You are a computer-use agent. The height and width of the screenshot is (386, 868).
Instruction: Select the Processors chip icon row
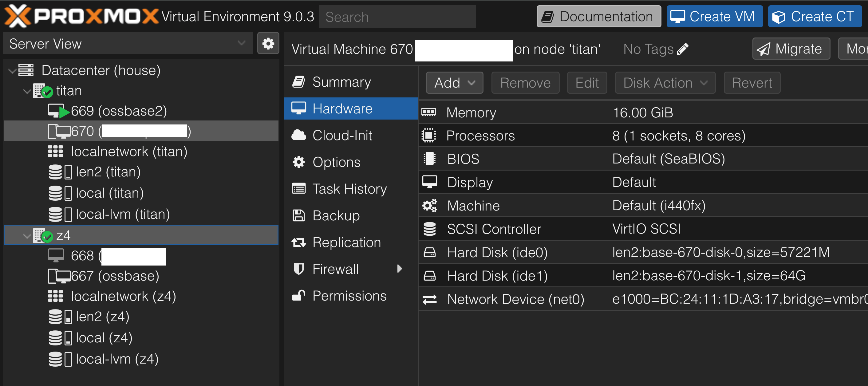coord(429,136)
